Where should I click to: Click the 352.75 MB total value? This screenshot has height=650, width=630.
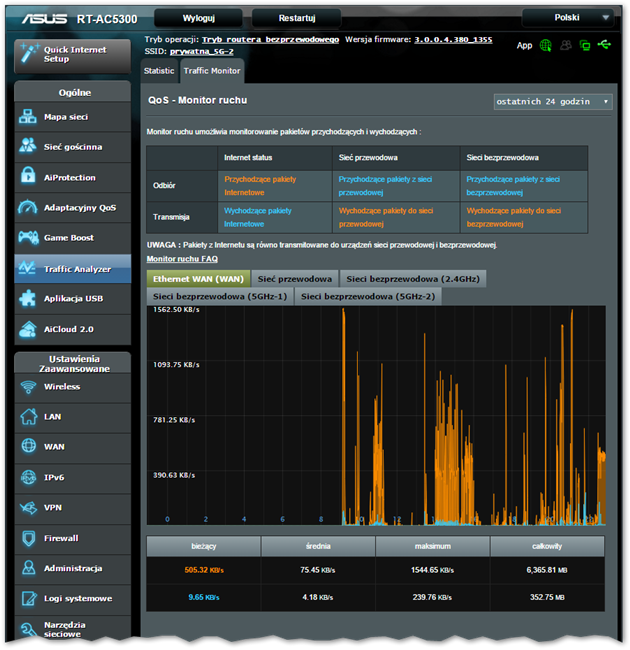pyautogui.click(x=547, y=597)
